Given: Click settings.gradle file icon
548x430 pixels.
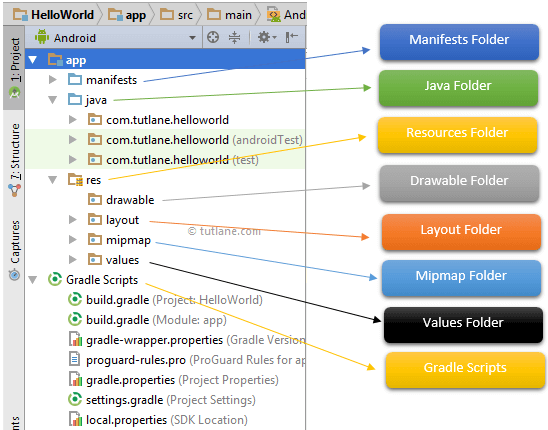Looking at the screenshot, I should (75, 399).
